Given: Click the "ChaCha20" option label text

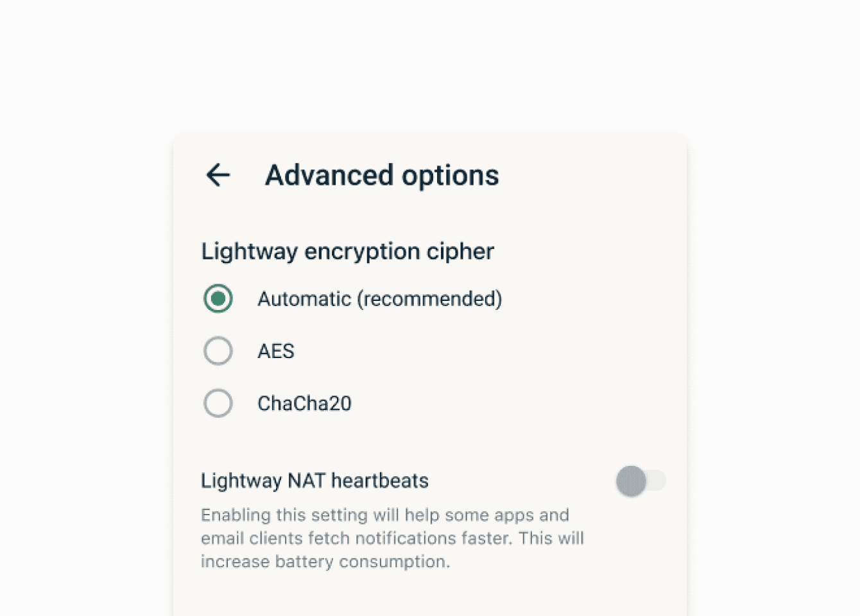Looking at the screenshot, I should click(x=304, y=404).
